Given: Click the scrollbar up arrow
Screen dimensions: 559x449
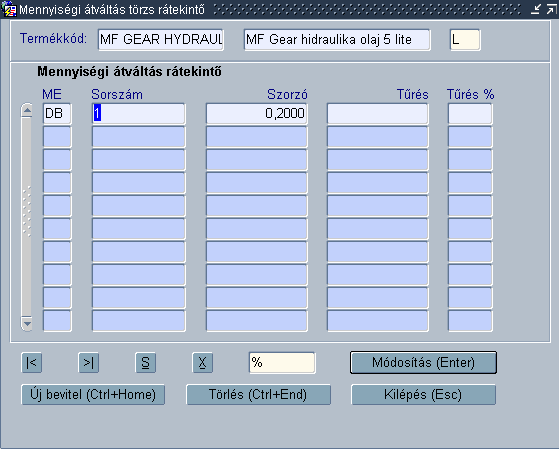Looking at the screenshot, I should point(27,110).
